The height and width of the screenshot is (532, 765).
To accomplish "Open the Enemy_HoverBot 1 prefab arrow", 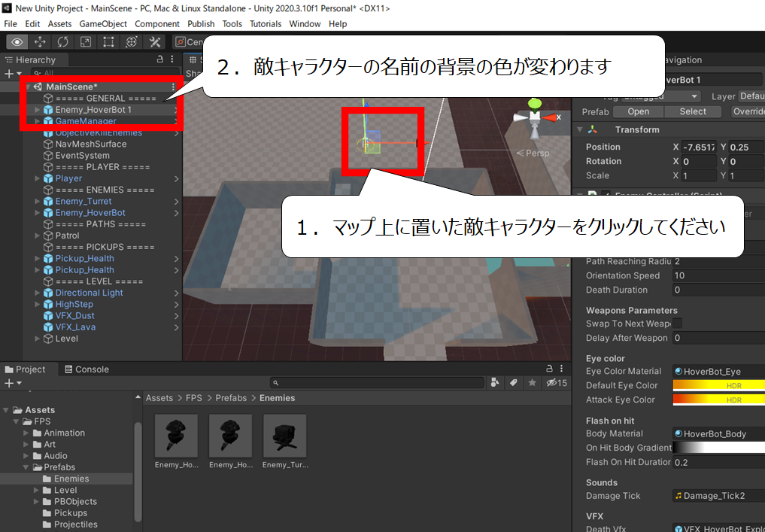I will coord(176,110).
